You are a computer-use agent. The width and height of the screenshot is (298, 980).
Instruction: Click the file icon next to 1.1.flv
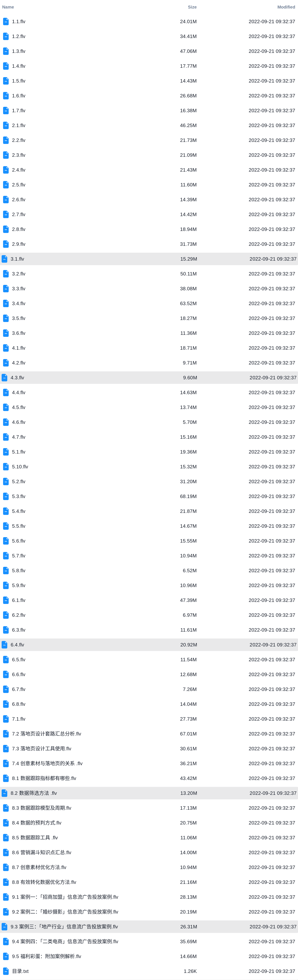pos(6,22)
